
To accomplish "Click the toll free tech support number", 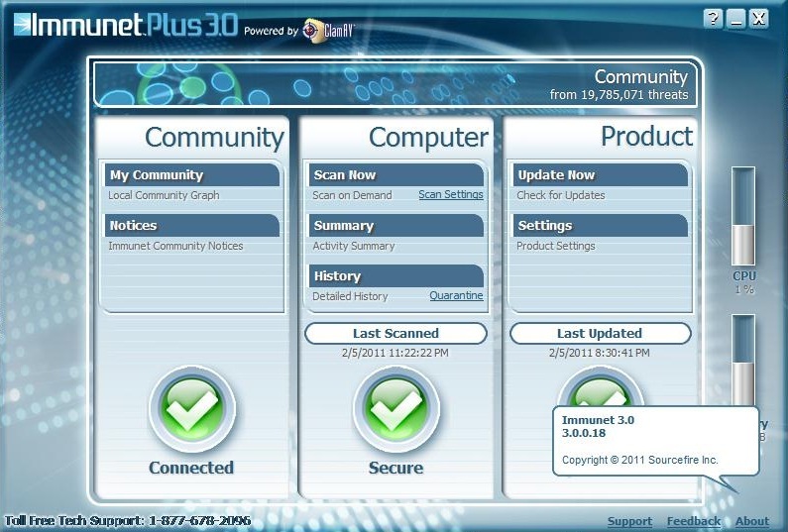I will (x=128, y=520).
